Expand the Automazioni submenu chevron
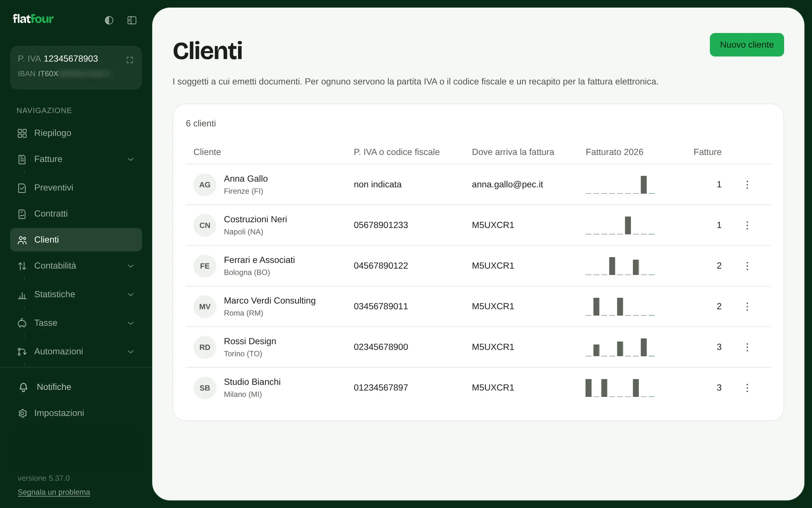 click(x=130, y=352)
